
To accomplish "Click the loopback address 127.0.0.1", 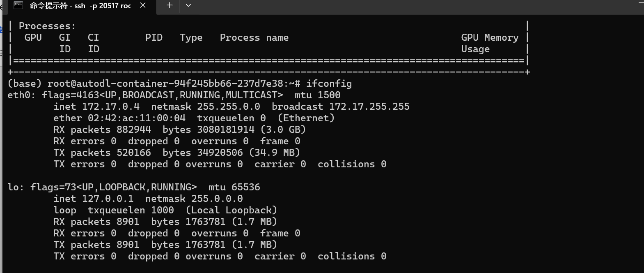I will pos(108,199).
